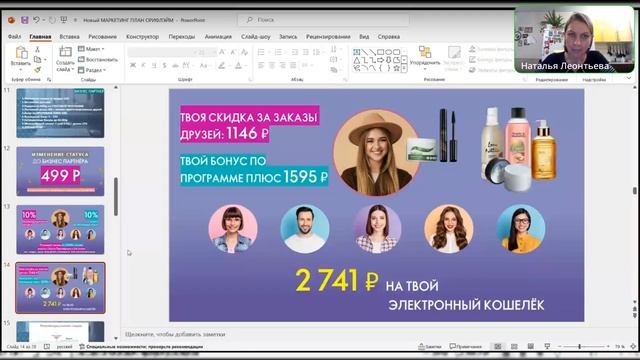640x360 pixels.
Task: Click the New Slide (Создать слайд) icon
Action: 65,52
